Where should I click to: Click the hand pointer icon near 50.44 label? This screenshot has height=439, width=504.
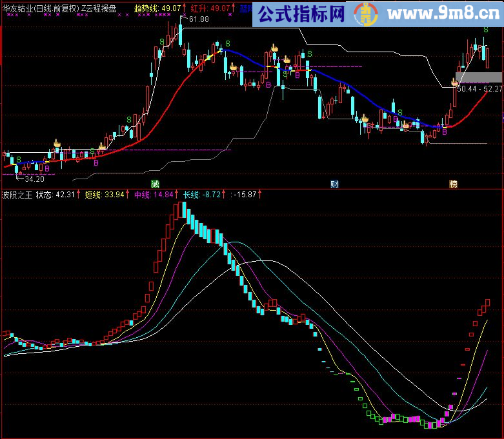tap(454, 83)
